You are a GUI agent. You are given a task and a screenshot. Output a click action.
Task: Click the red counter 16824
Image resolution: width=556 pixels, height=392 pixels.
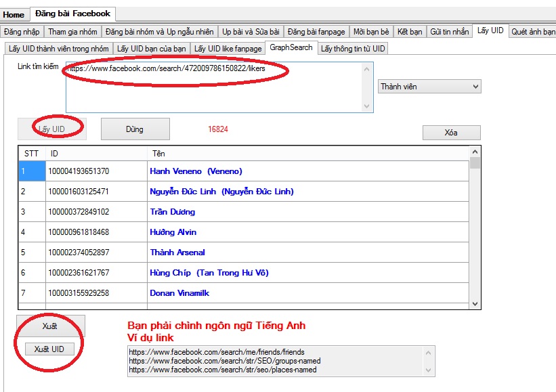[218, 129]
